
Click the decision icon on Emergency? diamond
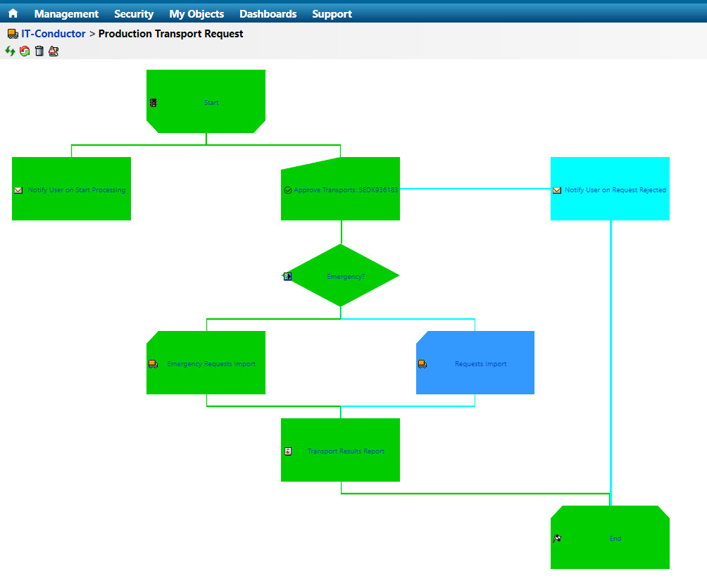click(x=288, y=277)
